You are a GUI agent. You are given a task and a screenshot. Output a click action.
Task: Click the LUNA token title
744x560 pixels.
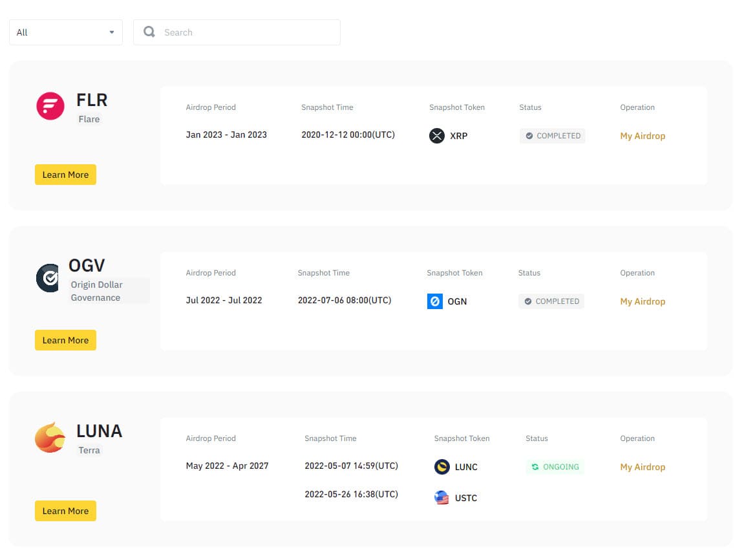[99, 431]
